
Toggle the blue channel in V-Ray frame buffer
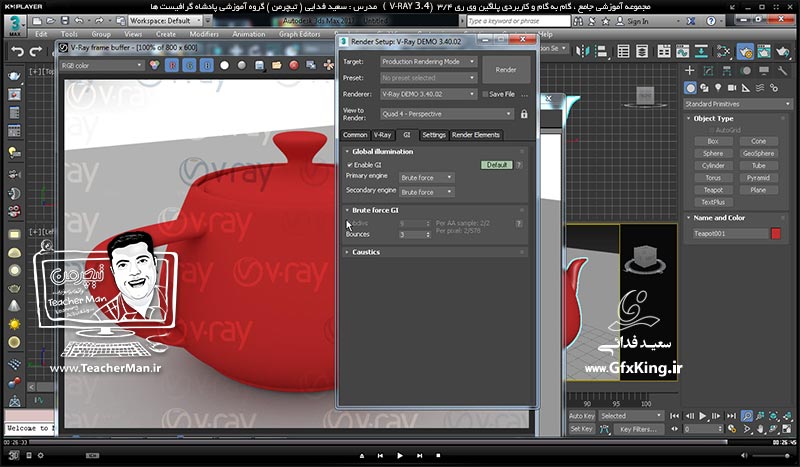click(207, 65)
